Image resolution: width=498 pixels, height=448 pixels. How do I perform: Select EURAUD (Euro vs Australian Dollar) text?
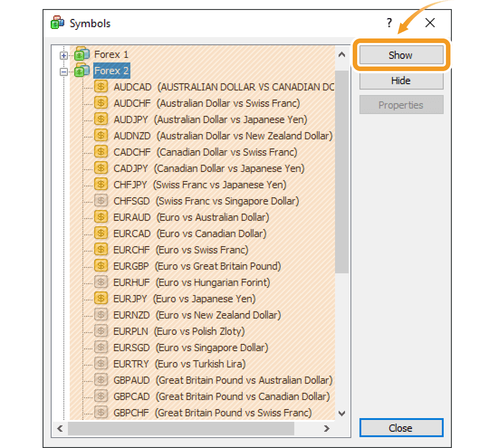tap(191, 217)
